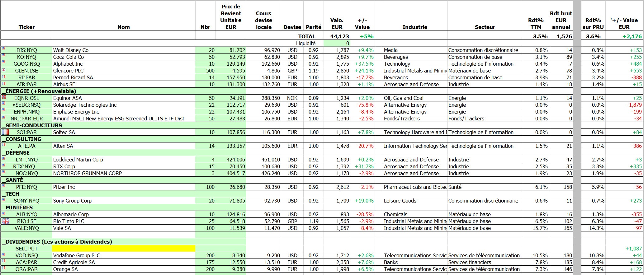Click Alphabet +37.5% gain cell

pyautogui.click(x=362, y=64)
